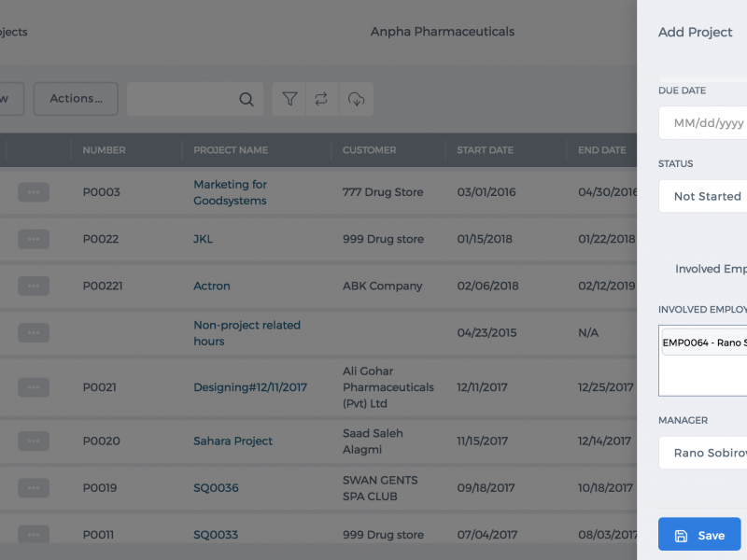Sort by NUMBER column header
Image resolution: width=747 pixels, height=560 pixels.
[x=104, y=150]
